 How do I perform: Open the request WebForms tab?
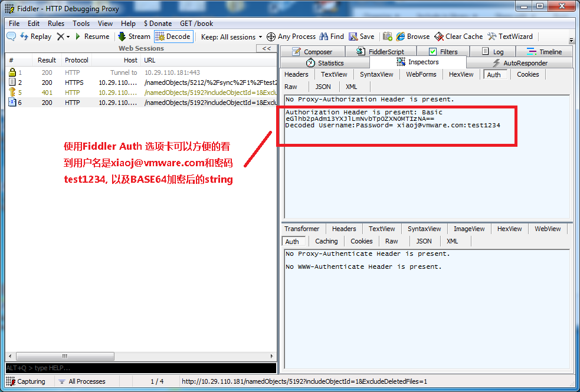coord(421,74)
